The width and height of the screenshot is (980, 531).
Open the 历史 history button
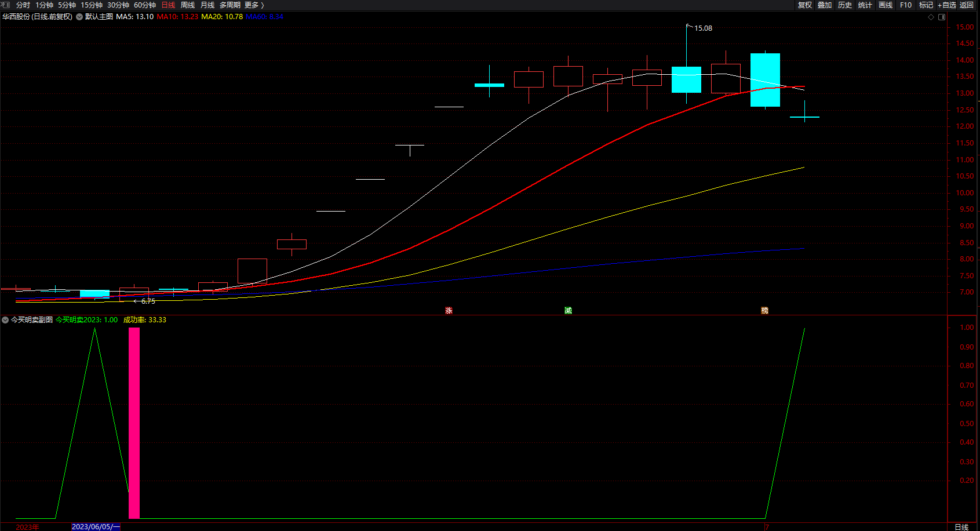(x=845, y=5)
